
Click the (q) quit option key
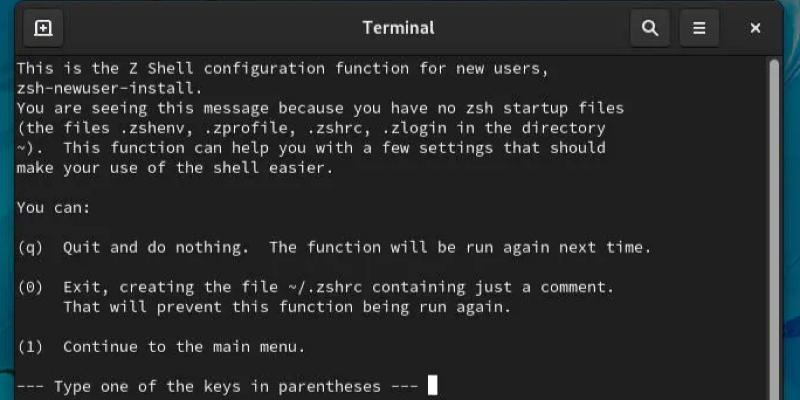pyautogui.click(x=30, y=247)
